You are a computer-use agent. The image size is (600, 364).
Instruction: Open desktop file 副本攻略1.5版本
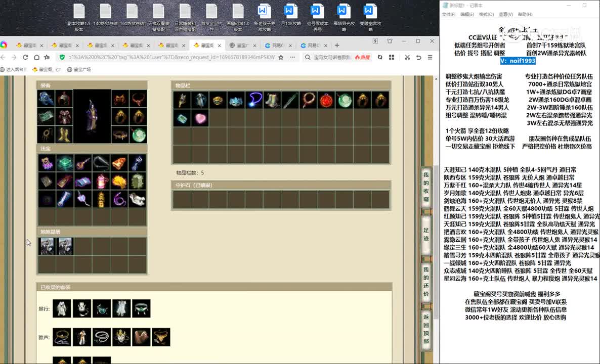coord(79,18)
